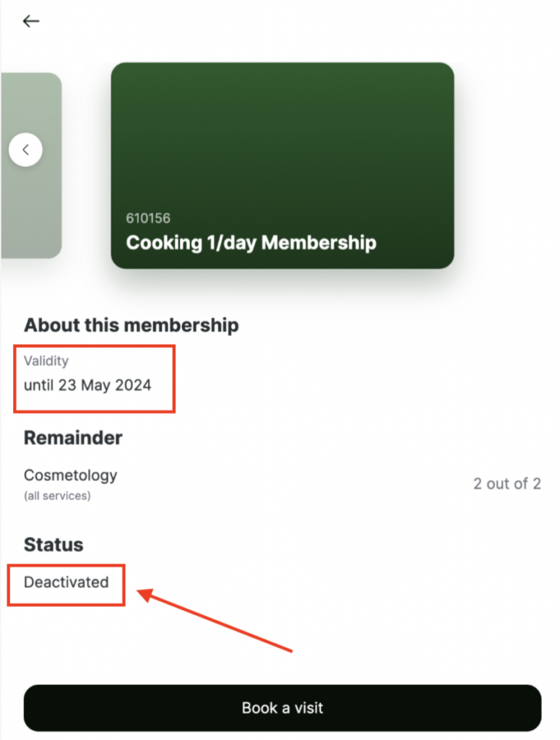Click the membership number 610156
Viewport: 560px width, 740px height.
148,218
